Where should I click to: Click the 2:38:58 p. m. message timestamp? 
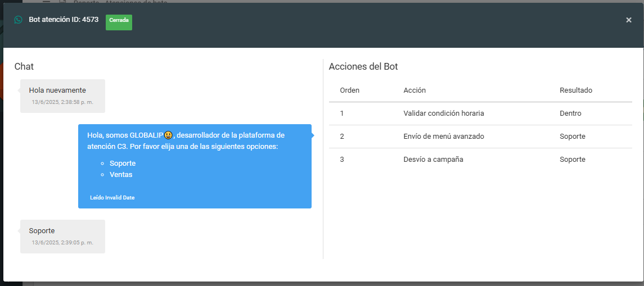click(62, 102)
